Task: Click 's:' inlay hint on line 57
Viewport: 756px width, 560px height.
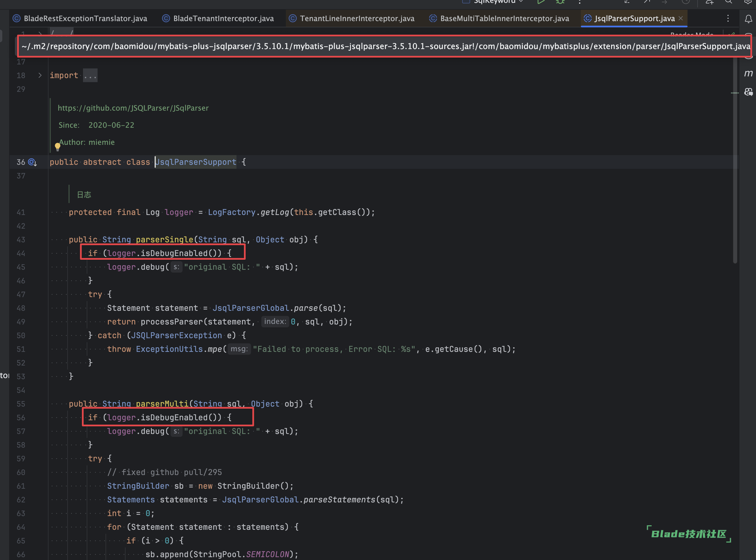Action: [176, 431]
